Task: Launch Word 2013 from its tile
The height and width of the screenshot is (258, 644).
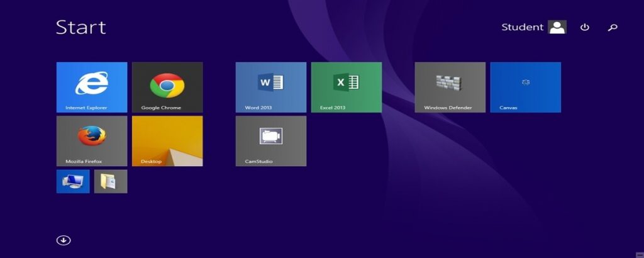Action: tap(270, 87)
